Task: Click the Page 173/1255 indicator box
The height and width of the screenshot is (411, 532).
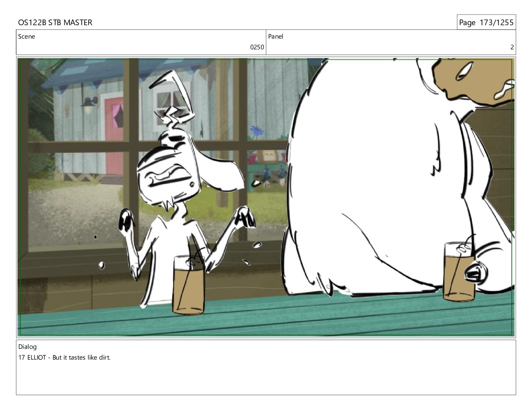Action: point(486,22)
